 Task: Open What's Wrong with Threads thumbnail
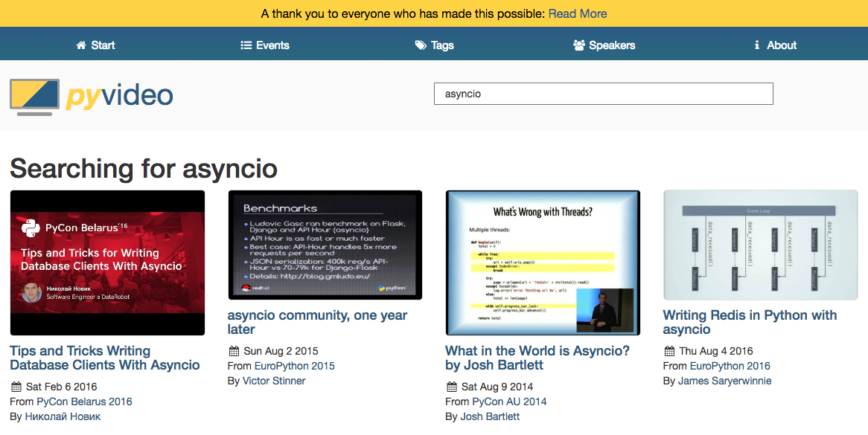point(543,263)
